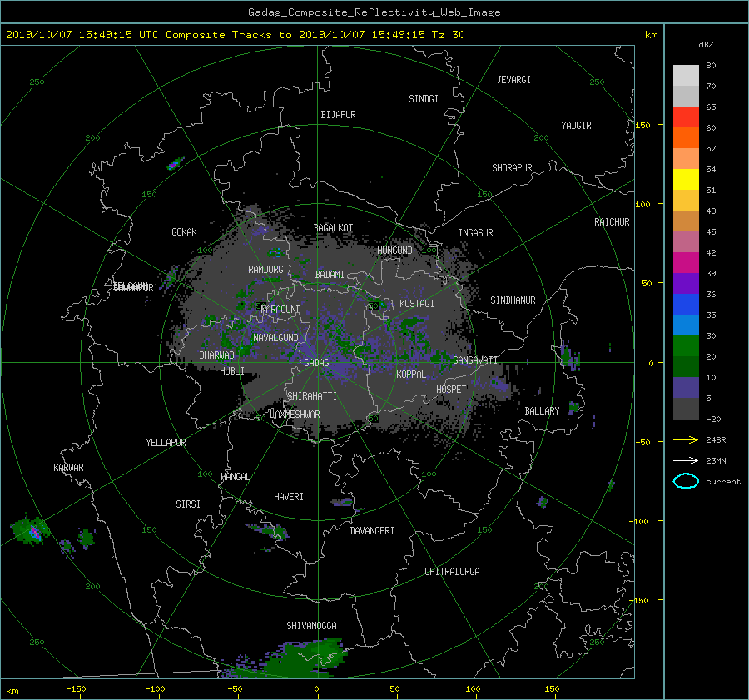Click the SIRSI city label
This screenshot has width=749, height=700.
(x=188, y=504)
